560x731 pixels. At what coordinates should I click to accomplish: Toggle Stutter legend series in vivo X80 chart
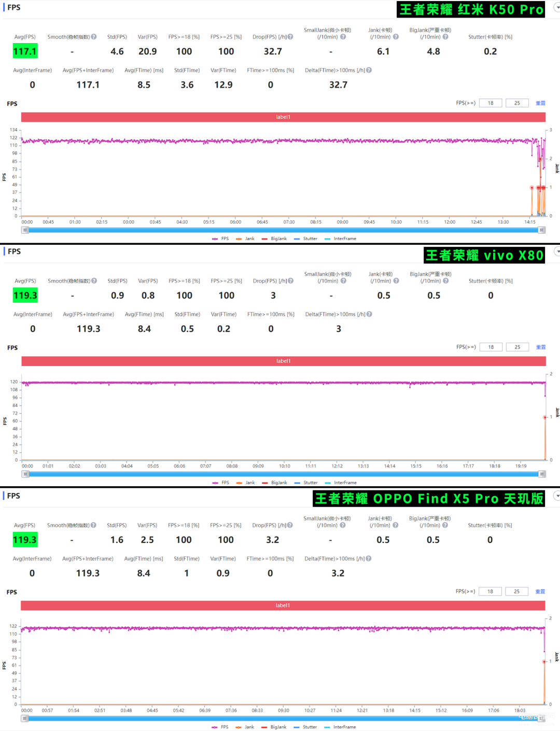tap(306, 483)
